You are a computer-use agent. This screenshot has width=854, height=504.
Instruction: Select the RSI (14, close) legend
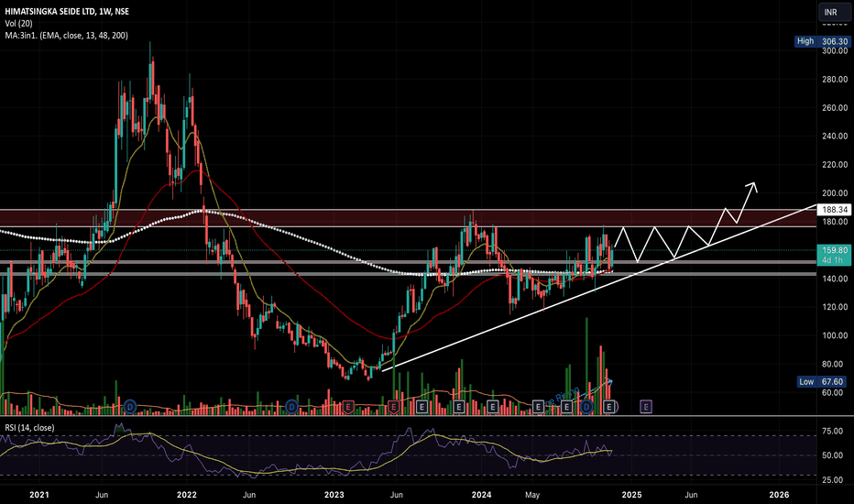30,428
